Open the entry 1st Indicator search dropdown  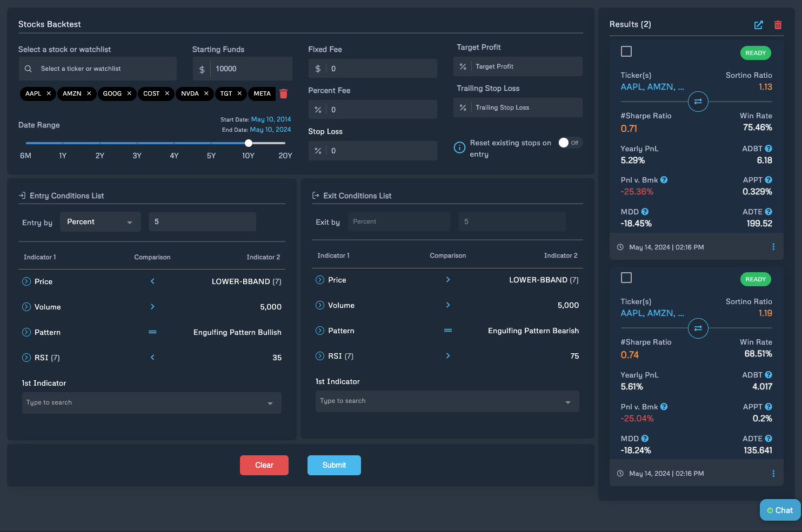coord(151,403)
